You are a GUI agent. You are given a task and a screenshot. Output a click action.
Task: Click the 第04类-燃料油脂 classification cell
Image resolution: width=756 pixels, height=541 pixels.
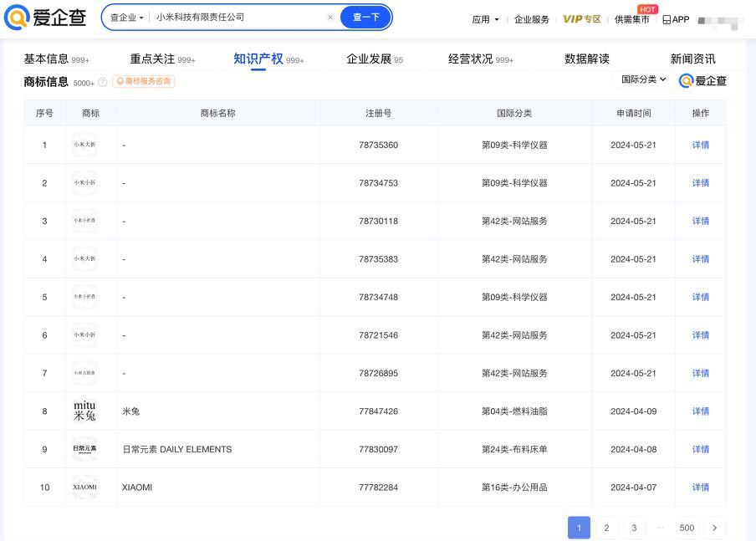point(514,411)
